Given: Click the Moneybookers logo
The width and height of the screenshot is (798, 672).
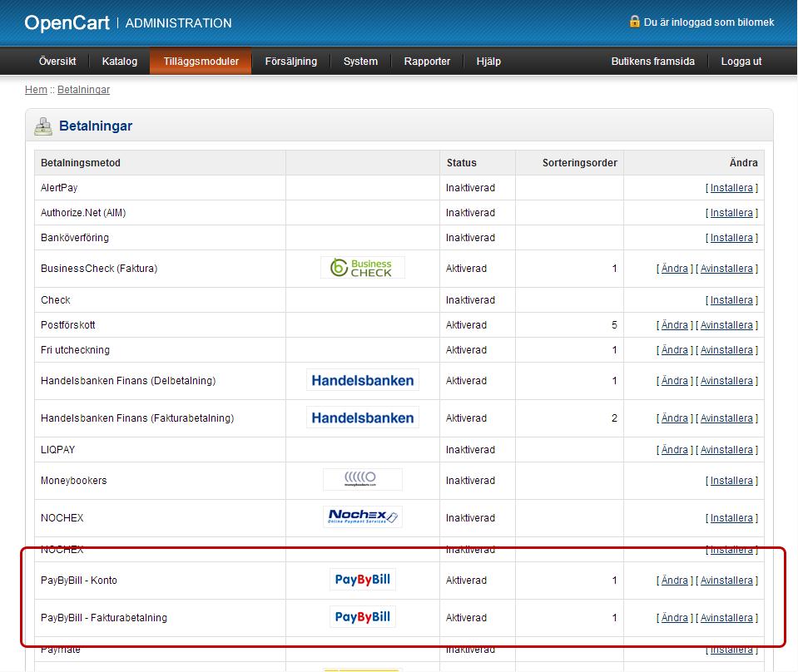Looking at the screenshot, I should pos(362,480).
